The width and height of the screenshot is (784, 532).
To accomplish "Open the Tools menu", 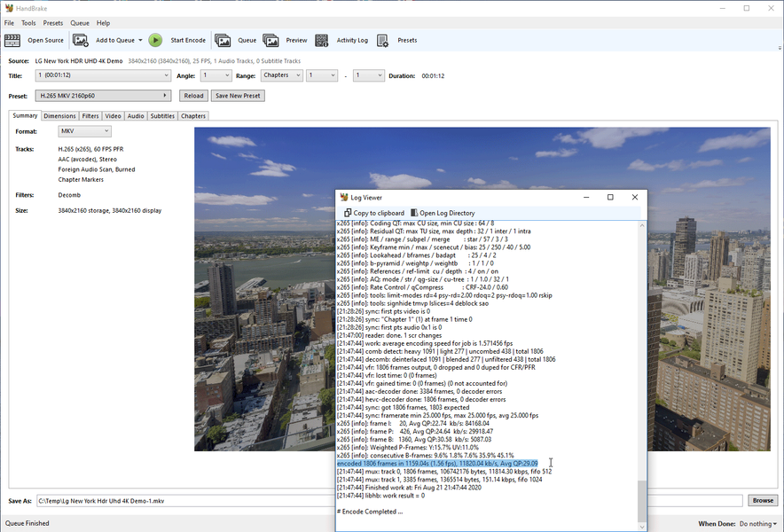I will [28, 23].
